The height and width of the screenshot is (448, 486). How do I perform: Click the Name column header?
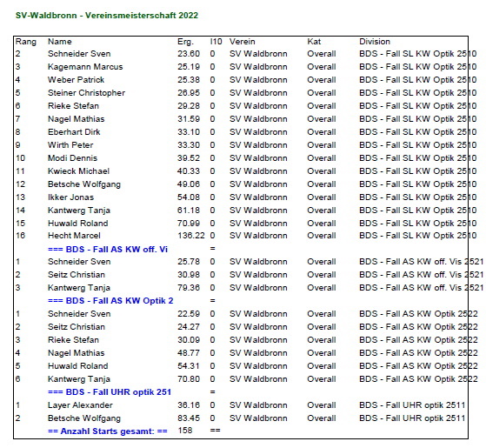click(59, 42)
